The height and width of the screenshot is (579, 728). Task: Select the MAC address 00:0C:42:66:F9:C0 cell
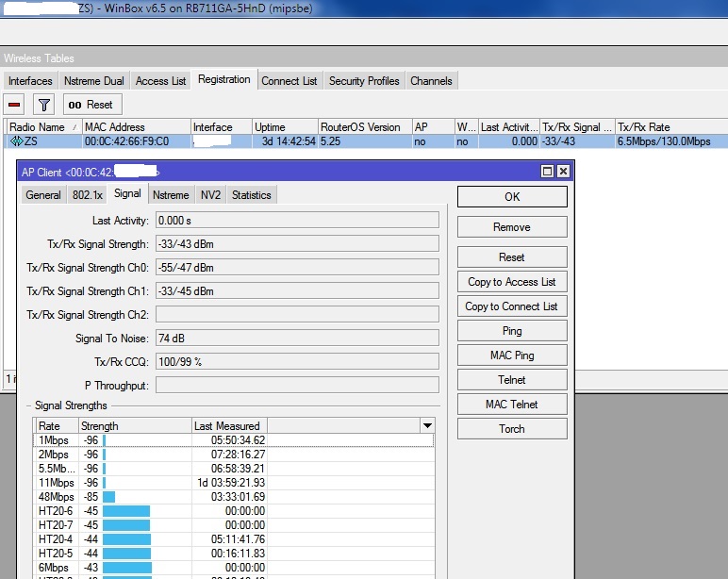point(136,141)
